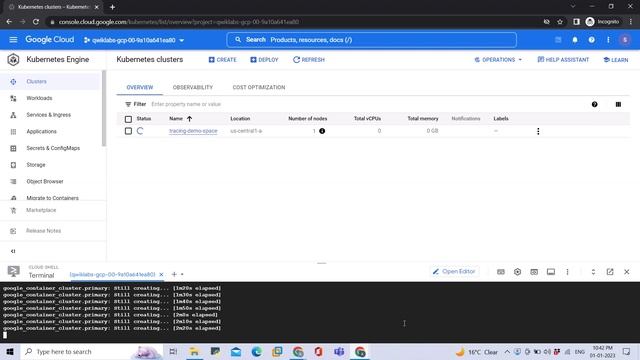Open Cloud Shell terminal settings gear
This screenshot has width=640, height=360.
tap(518, 272)
